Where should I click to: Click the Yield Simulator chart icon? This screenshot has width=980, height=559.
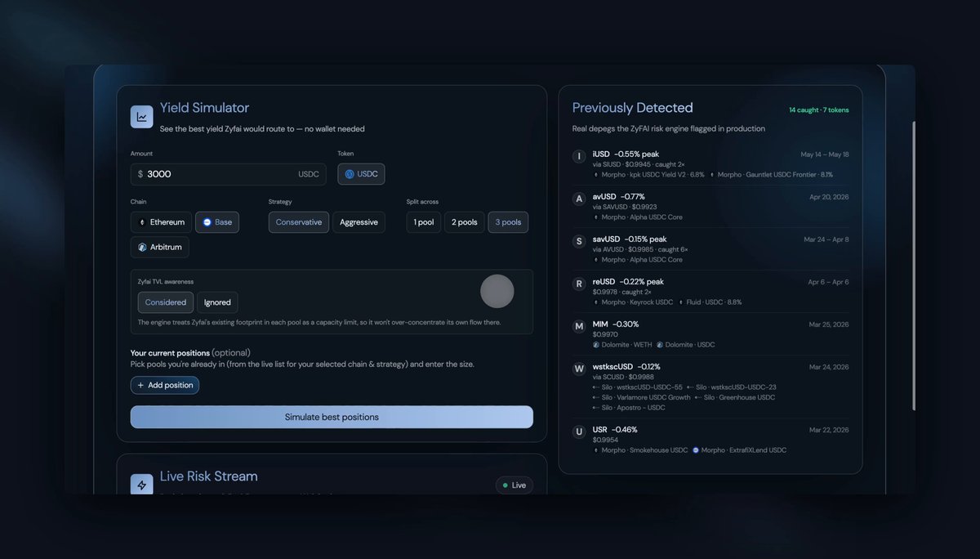[142, 117]
